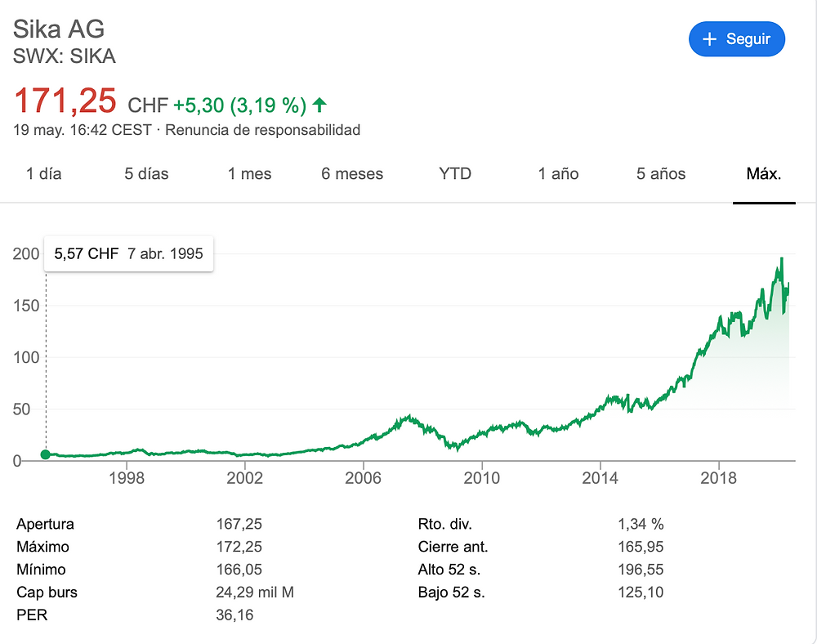Viewport: 817px width, 644px height.
Task: Click the Bajo 52 s. label
Action: [451, 592]
